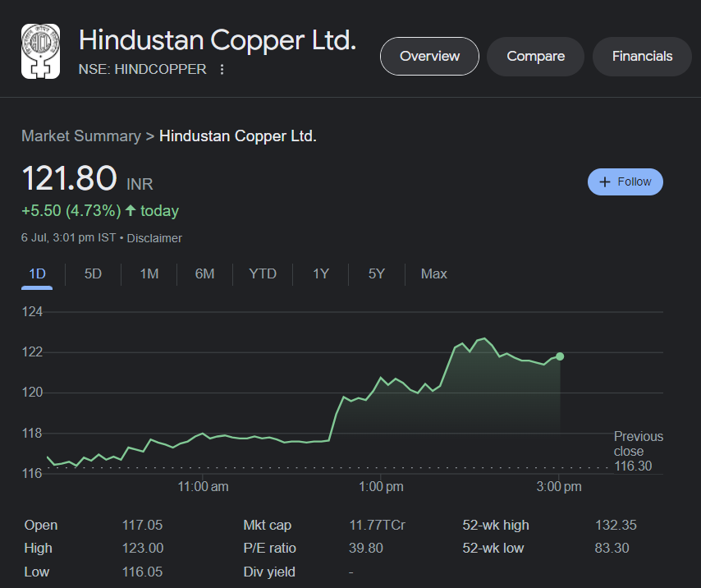Click the Previous close 116.30 label
The image size is (701, 588).
(638, 451)
